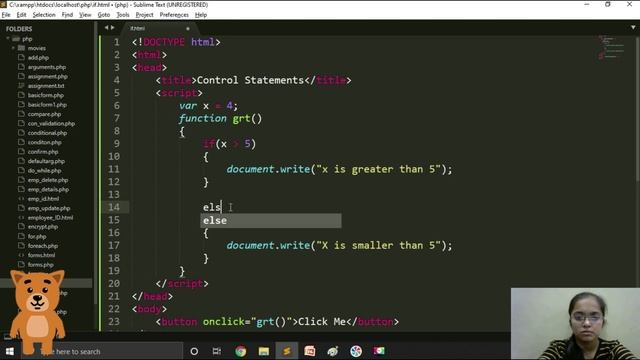Open arguments.php from the sidebar
The height and width of the screenshot is (360, 640).
click(x=47, y=67)
